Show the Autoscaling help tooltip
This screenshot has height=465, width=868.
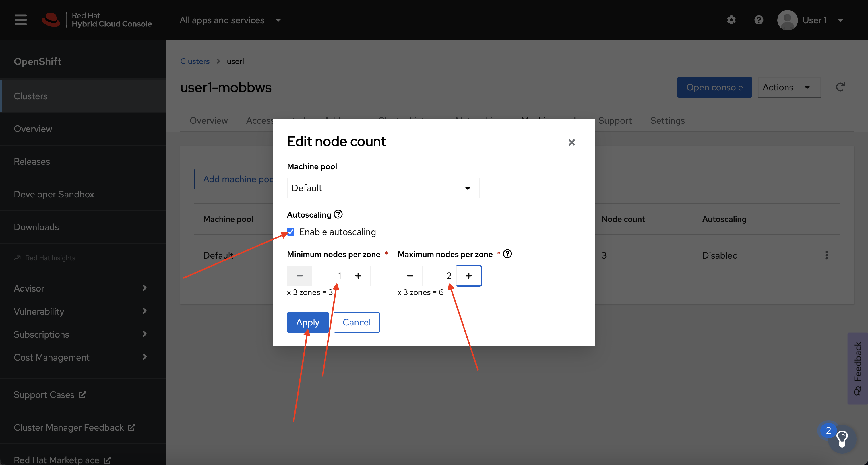[x=338, y=214]
